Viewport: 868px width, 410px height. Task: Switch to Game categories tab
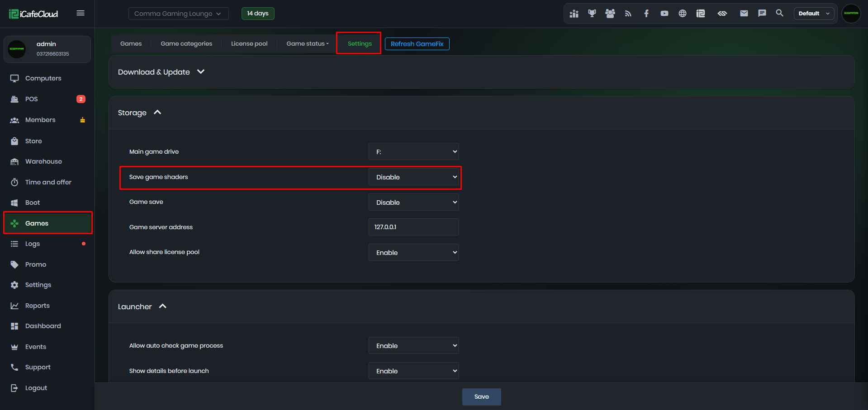click(x=186, y=44)
